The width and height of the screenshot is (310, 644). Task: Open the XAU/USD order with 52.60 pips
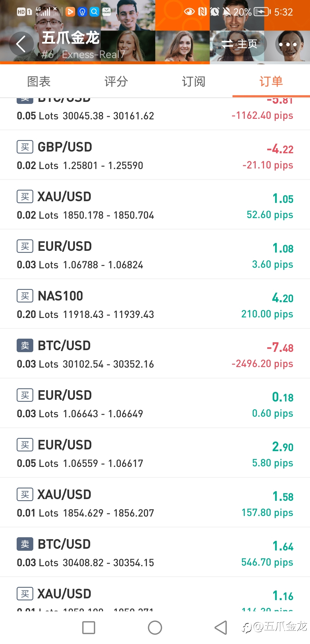(x=155, y=205)
